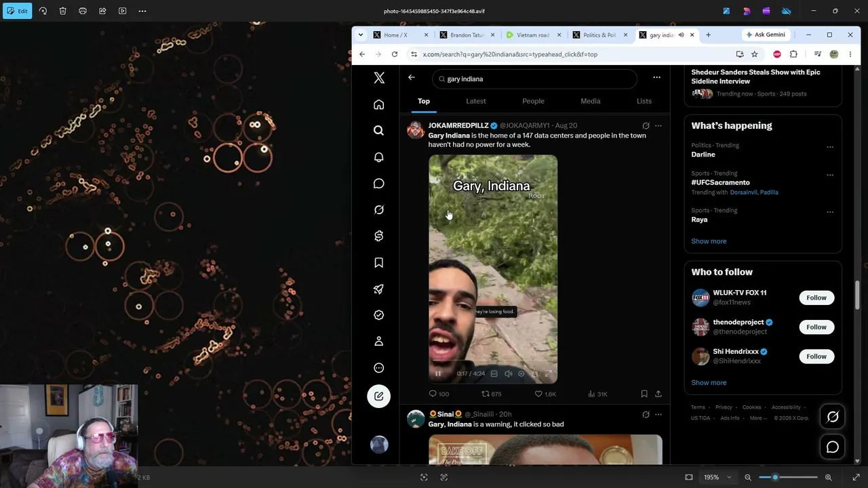Viewport: 868px width, 488px height.
Task: Open Notifications bell in the X sidebar
Action: point(379,157)
